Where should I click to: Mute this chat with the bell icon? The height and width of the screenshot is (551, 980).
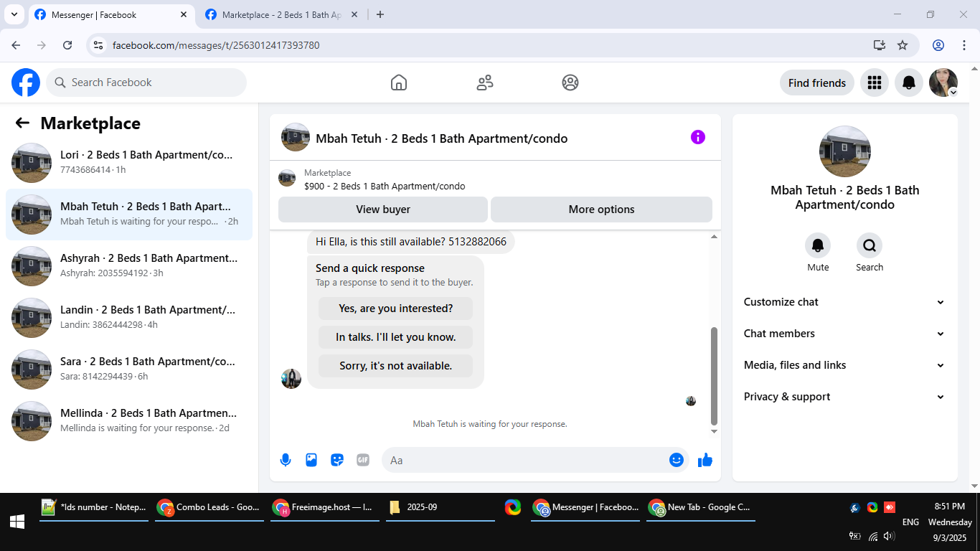818,246
